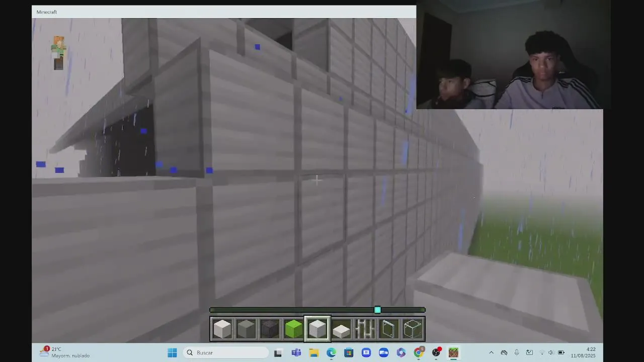
Task: Expand the hidden system tray icons
Action: point(492,353)
